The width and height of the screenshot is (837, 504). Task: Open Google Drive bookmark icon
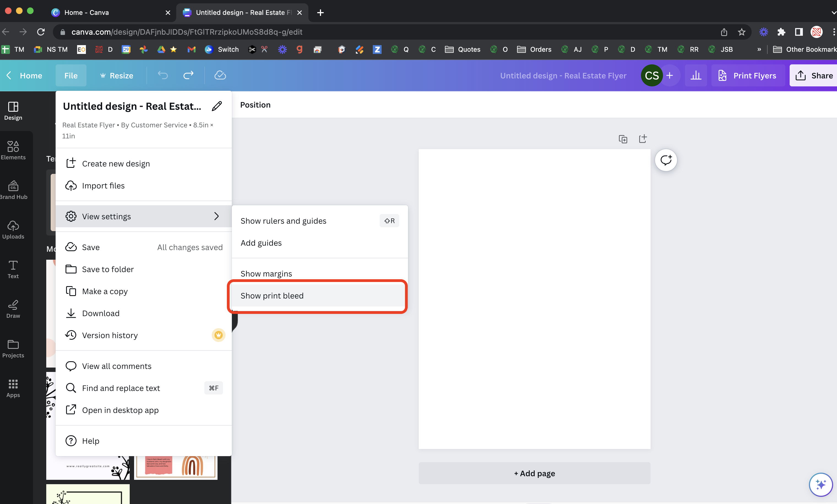click(161, 50)
